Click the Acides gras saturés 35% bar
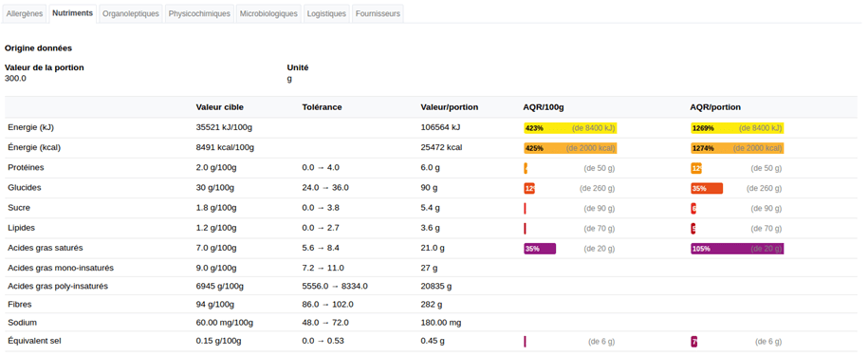868x356 pixels. click(540, 249)
